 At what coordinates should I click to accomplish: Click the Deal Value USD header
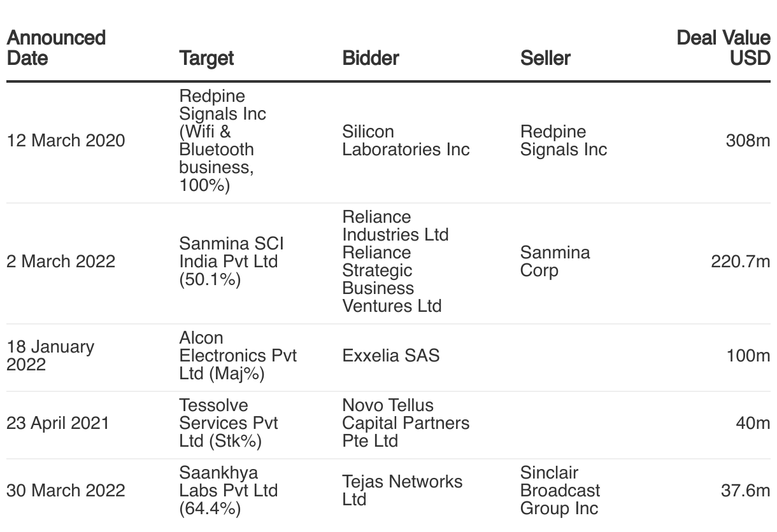click(724, 48)
